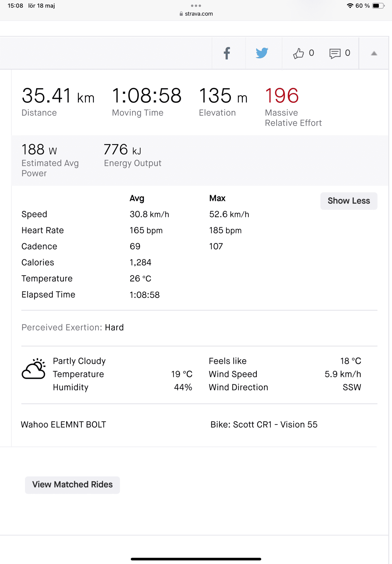Tap the home indicator bar
Screen dimensions: 392x564
click(196, 559)
